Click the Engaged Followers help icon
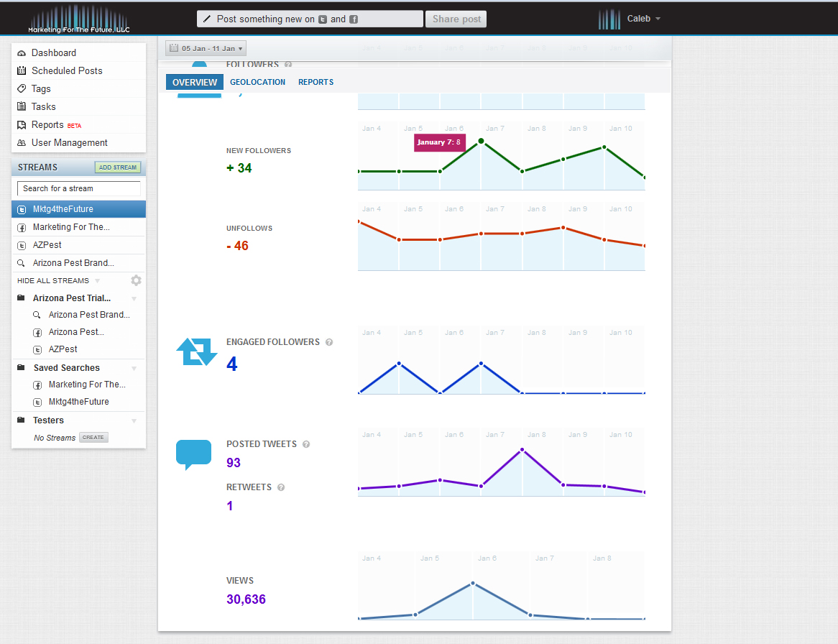The width and height of the screenshot is (838, 644). pyautogui.click(x=329, y=342)
